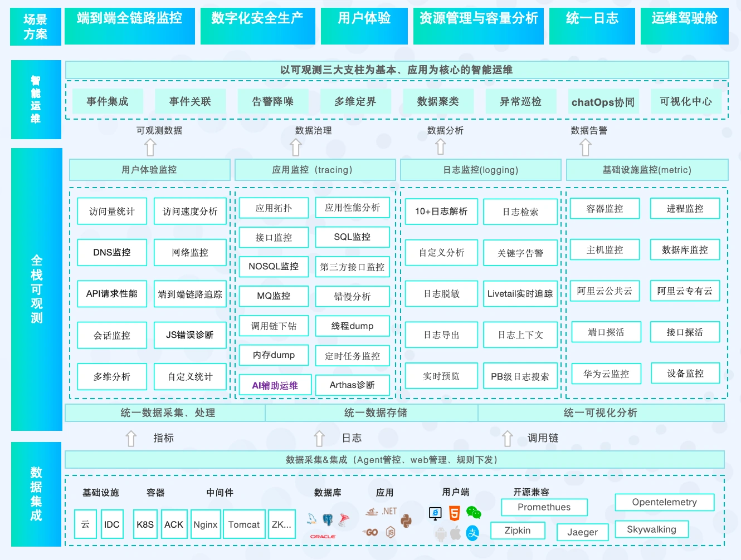Select the 端到端全链路监控 scenario tab
Viewport: 741px width, 560px height.
point(130,26)
